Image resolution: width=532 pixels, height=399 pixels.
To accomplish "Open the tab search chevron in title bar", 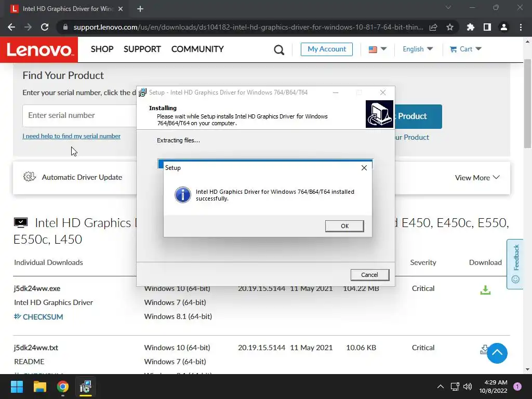I will tap(448, 7).
